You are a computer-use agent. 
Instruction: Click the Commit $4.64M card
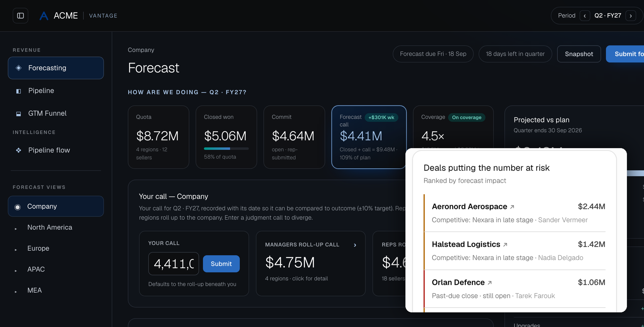[x=294, y=137]
